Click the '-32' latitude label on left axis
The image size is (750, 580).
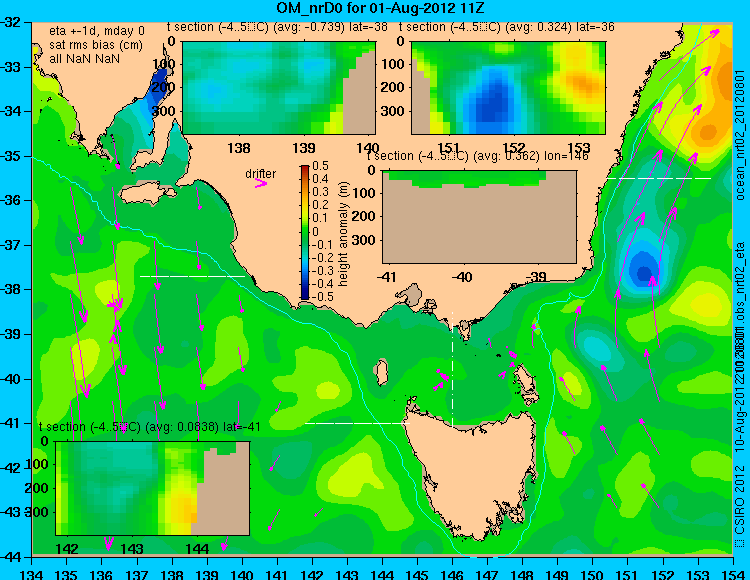(x=12, y=22)
